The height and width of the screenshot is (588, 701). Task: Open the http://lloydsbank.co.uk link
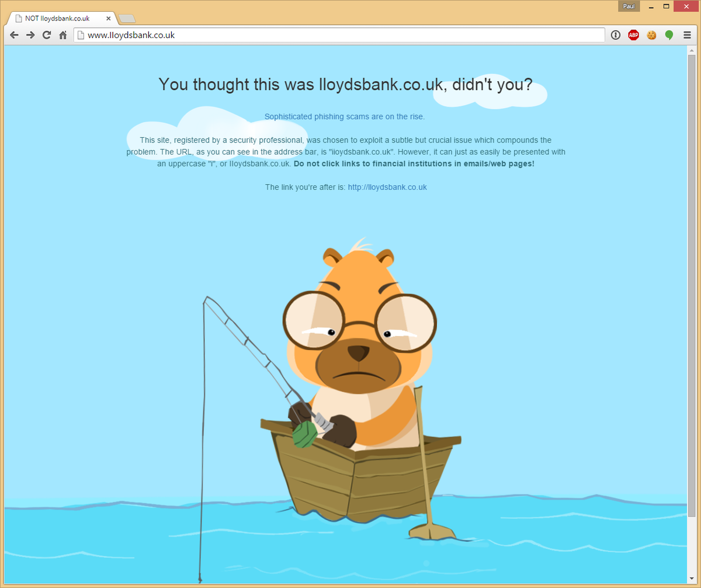click(387, 187)
